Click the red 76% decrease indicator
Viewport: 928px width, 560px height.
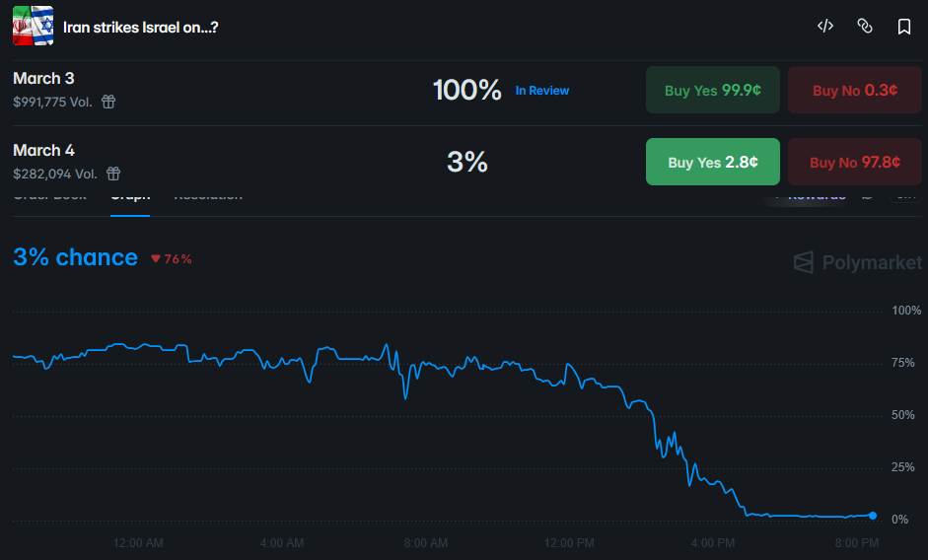(x=172, y=258)
